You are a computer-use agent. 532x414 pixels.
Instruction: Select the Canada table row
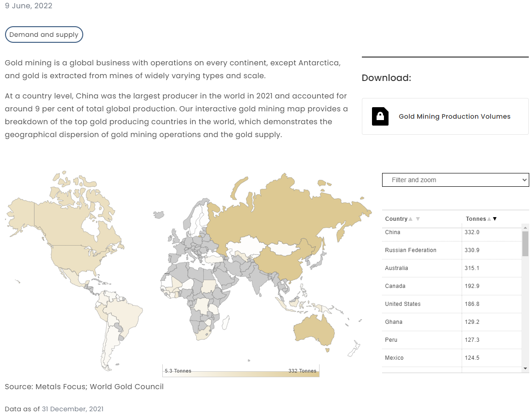452,286
